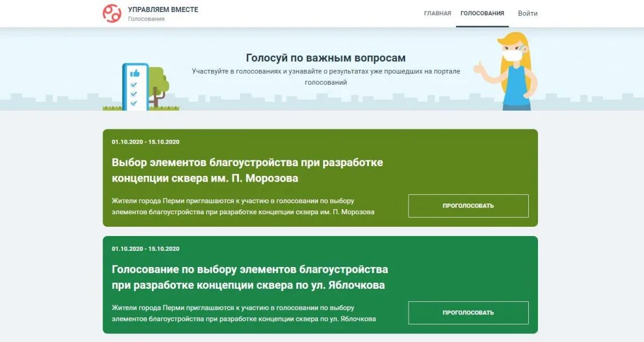
Task: Click the checklist phone illustration in banner
Action: coord(136,87)
